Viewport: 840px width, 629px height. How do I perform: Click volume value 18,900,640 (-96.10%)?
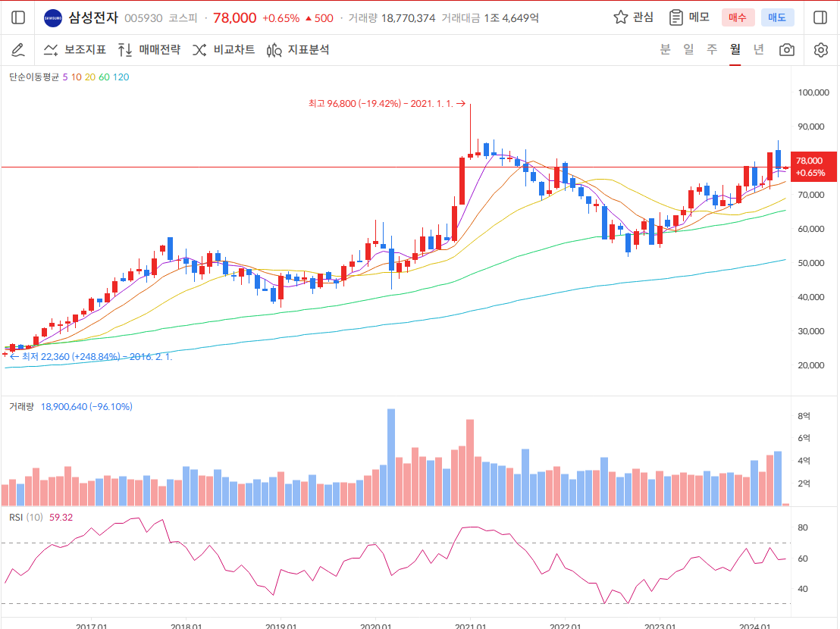[x=86, y=407]
